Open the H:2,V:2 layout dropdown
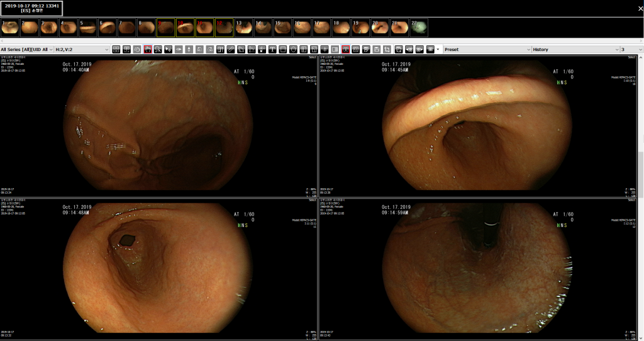Image resolution: width=644 pixels, height=341 pixels. coord(82,49)
